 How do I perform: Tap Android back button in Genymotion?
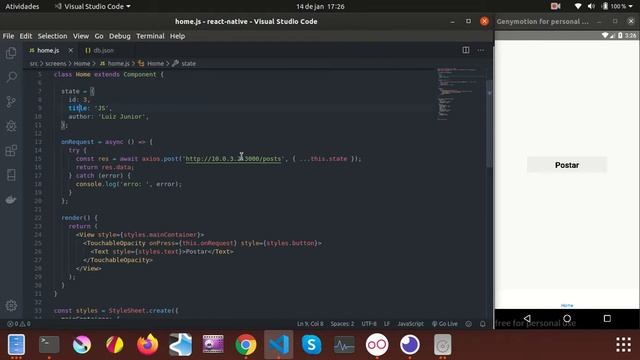click(527, 318)
